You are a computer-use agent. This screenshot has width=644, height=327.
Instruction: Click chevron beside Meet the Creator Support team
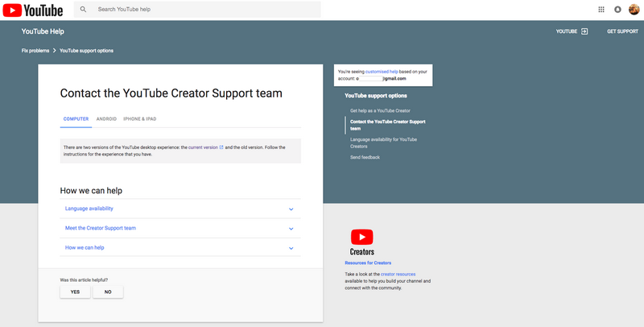pos(291,229)
